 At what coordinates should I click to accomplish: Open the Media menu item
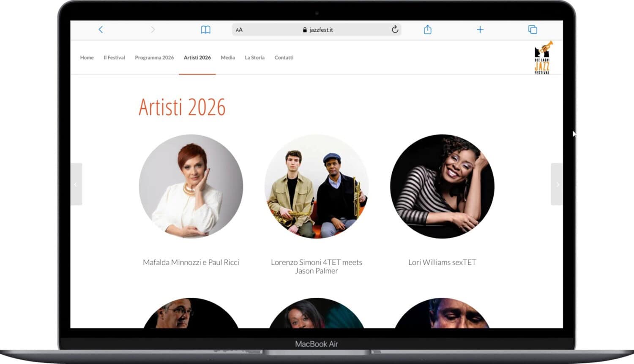pyautogui.click(x=228, y=57)
